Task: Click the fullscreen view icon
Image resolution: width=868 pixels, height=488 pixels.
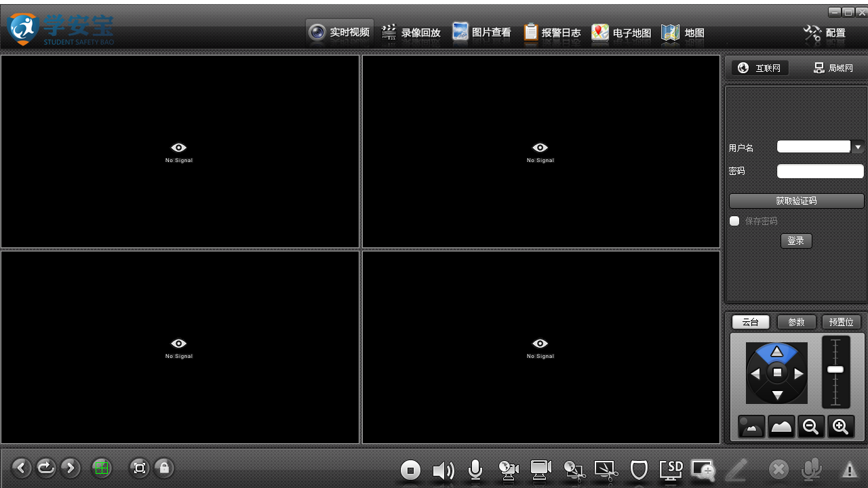Action: [x=140, y=468]
